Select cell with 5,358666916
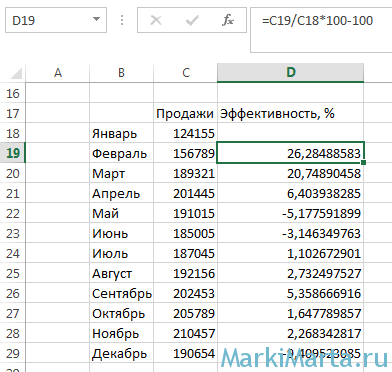 [291, 293]
